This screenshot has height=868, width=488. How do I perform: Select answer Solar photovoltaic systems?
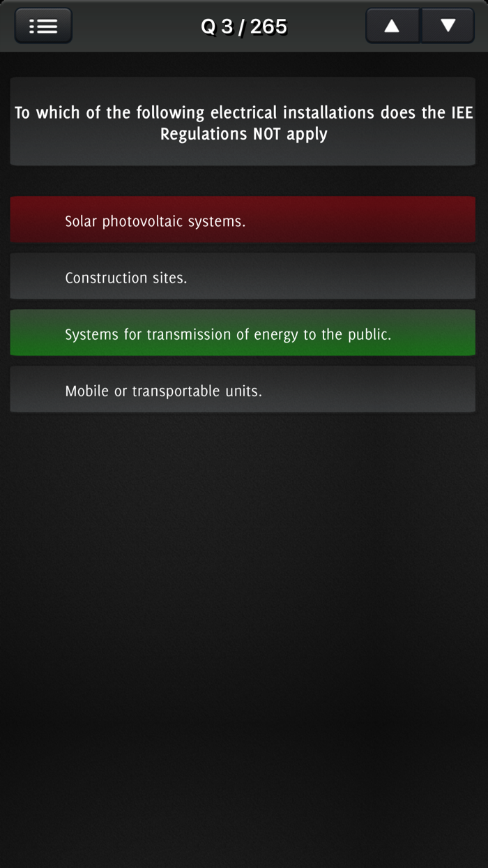243,220
